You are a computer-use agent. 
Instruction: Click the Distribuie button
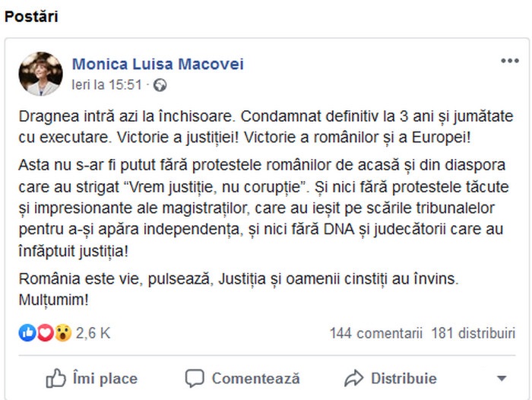(391, 378)
